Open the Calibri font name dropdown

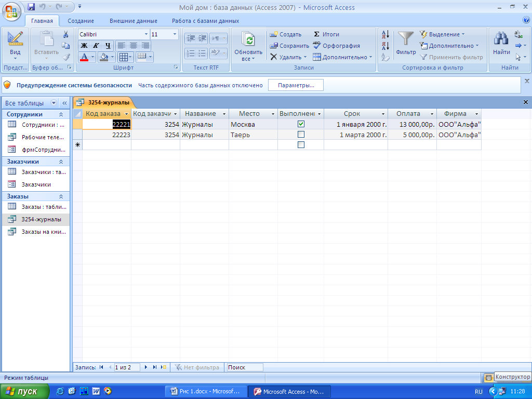(x=146, y=34)
